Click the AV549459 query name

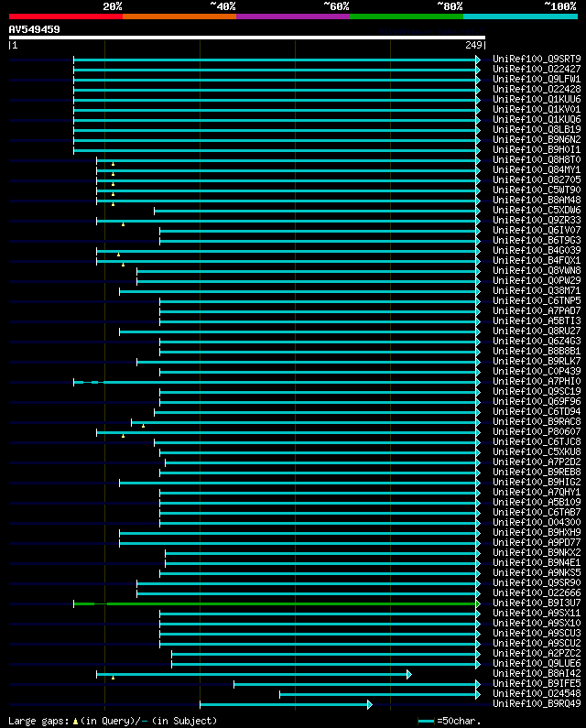click(35, 29)
